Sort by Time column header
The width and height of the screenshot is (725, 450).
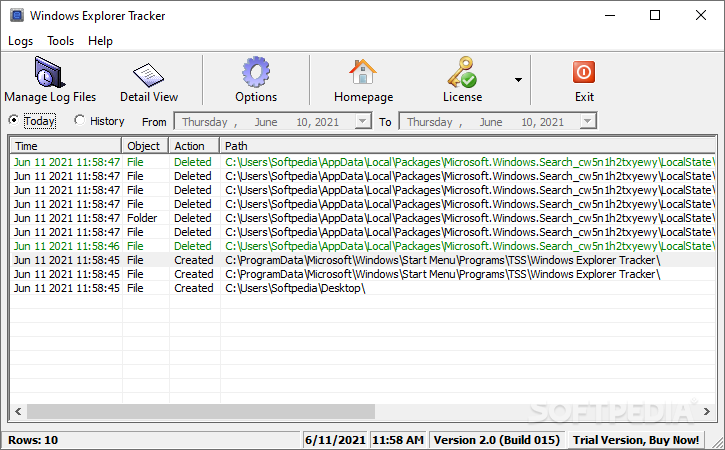tap(66, 146)
